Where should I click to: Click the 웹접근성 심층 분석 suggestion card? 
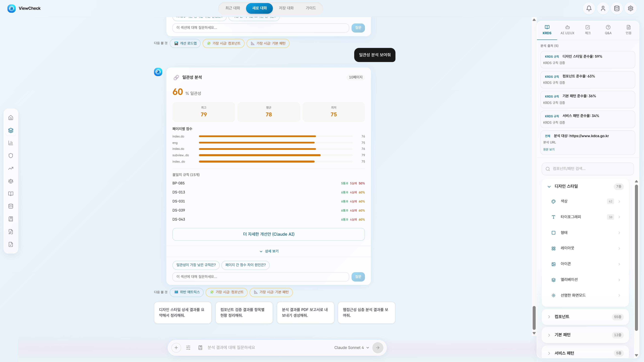366,313
